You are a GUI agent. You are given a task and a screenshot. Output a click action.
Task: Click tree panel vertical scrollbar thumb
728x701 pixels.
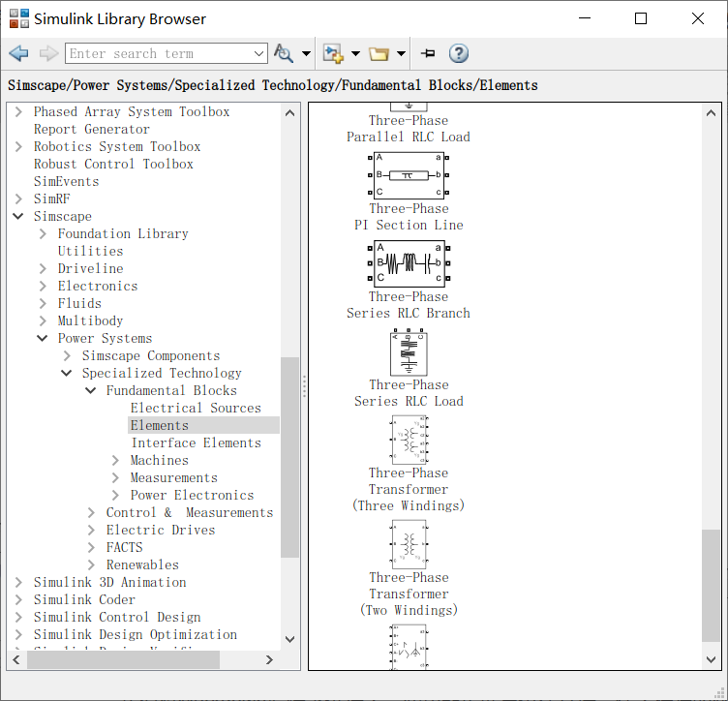289,457
